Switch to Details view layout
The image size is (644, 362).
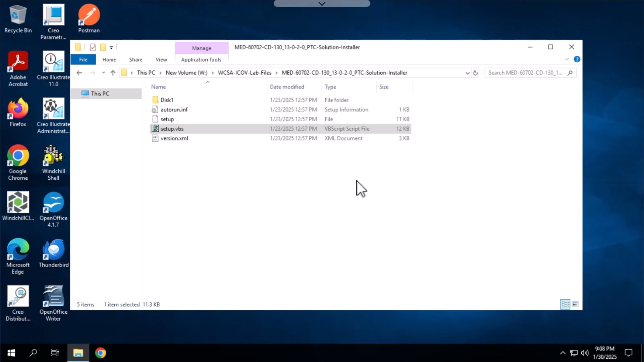tap(565, 304)
